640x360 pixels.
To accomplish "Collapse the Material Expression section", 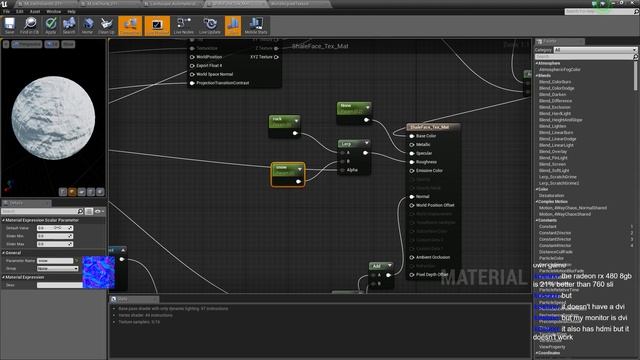I will pyautogui.click(x=3, y=277).
